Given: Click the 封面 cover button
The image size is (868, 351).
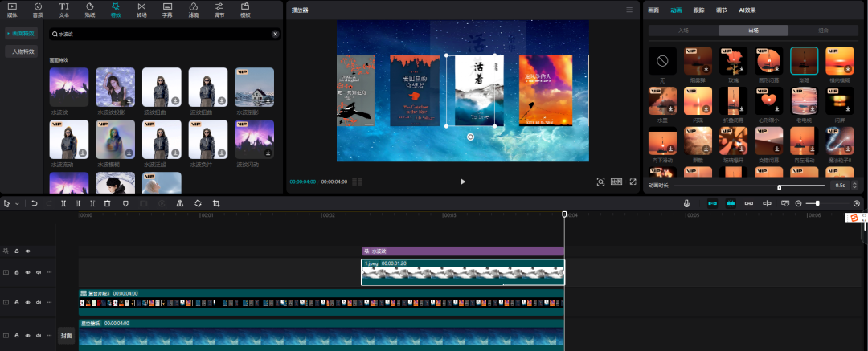Looking at the screenshot, I should click(x=67, y=336).
